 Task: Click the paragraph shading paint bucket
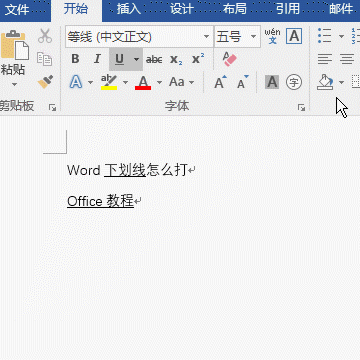pyautogui.click(x=325, y=82)
